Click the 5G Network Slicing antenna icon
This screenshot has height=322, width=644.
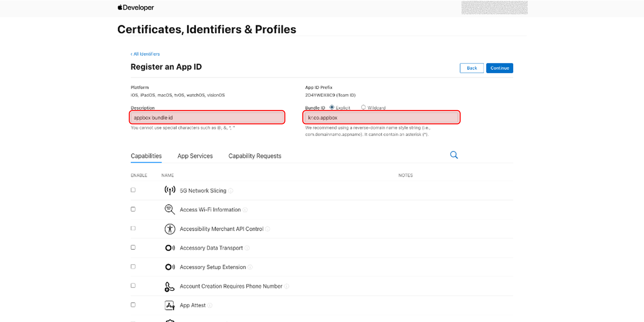pos(170,190)
